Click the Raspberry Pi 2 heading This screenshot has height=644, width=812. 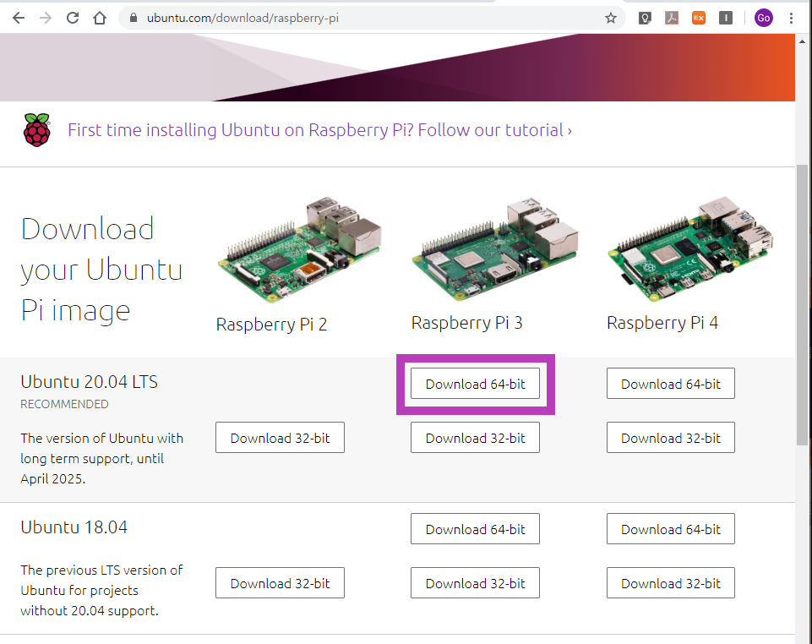point(271,325)
